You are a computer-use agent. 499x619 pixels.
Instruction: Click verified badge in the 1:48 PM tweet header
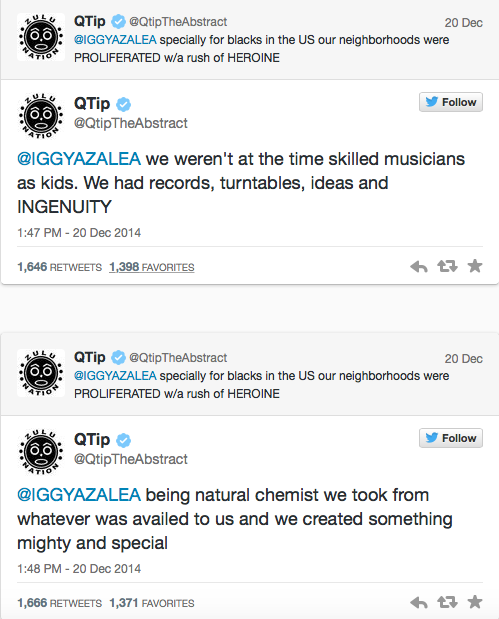click(124, 440)
